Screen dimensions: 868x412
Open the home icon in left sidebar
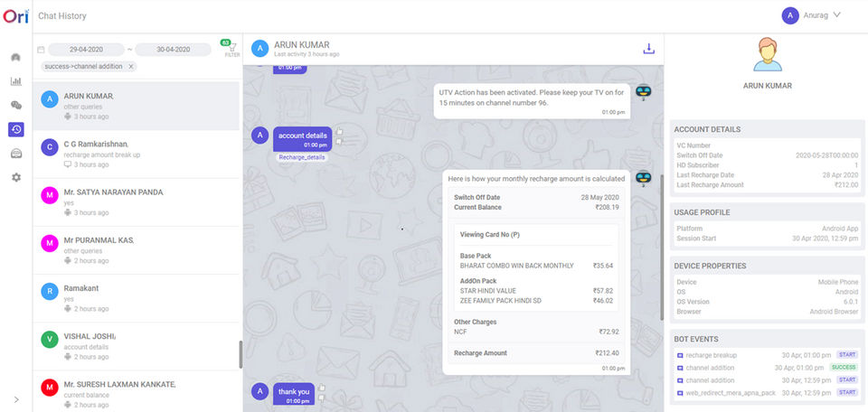(x=16, y=58)
